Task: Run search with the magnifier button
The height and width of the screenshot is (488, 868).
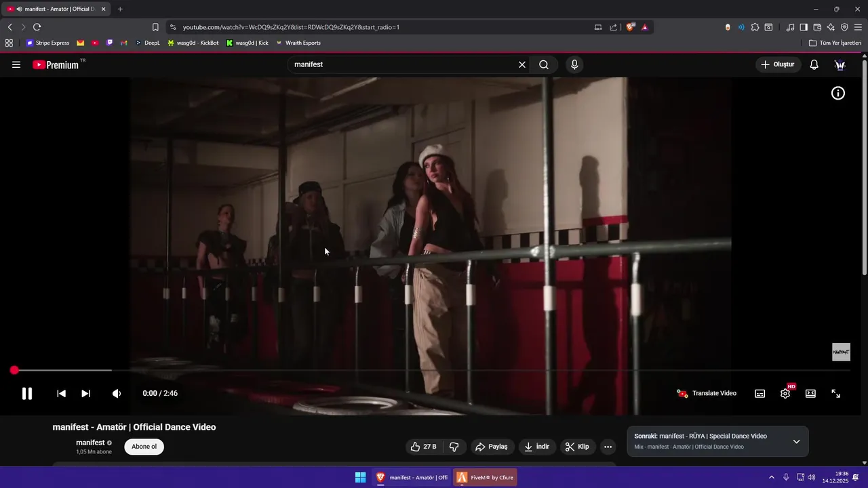Action: point(544,64)
